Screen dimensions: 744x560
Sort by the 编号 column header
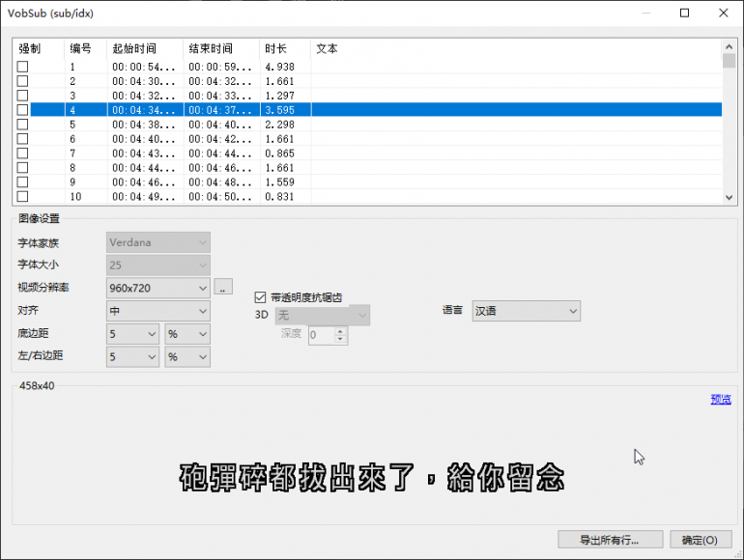pos(85,48)
